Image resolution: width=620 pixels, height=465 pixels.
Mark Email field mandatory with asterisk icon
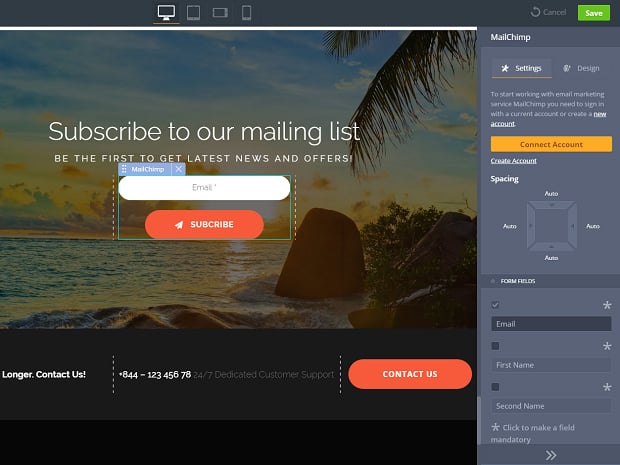click(606, 305)
